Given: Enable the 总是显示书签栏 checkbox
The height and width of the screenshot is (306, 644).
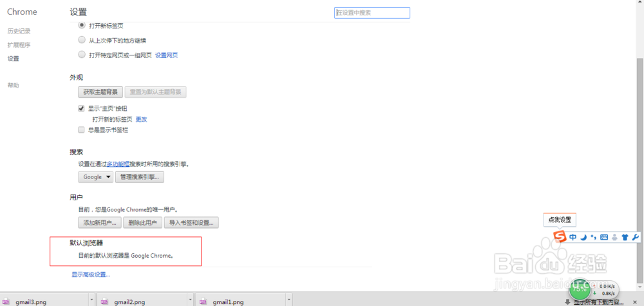Looking at the screenshot, I should tap(81, 129).
